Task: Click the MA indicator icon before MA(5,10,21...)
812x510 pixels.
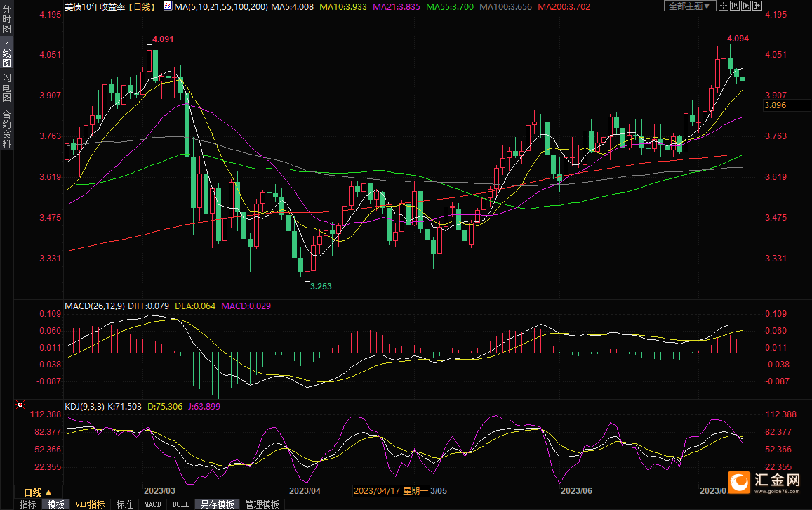Action: point(168,6)
